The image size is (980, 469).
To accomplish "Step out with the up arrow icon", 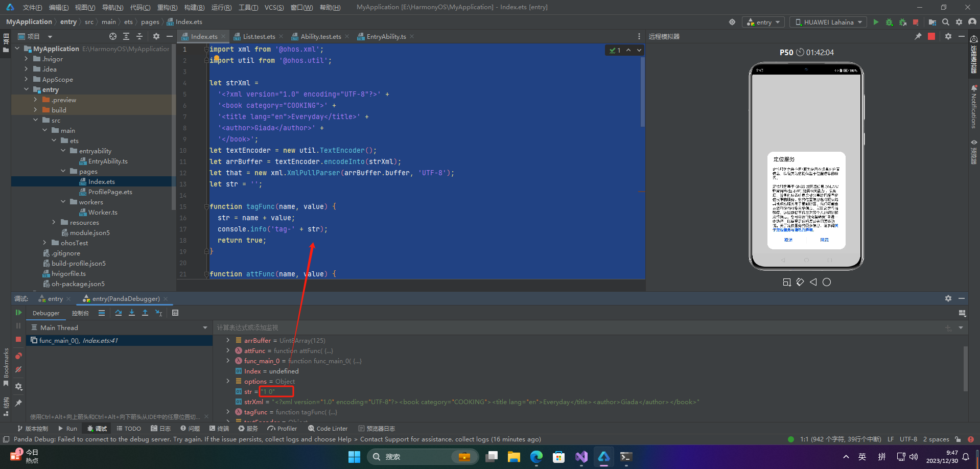I will click(145, 313).
